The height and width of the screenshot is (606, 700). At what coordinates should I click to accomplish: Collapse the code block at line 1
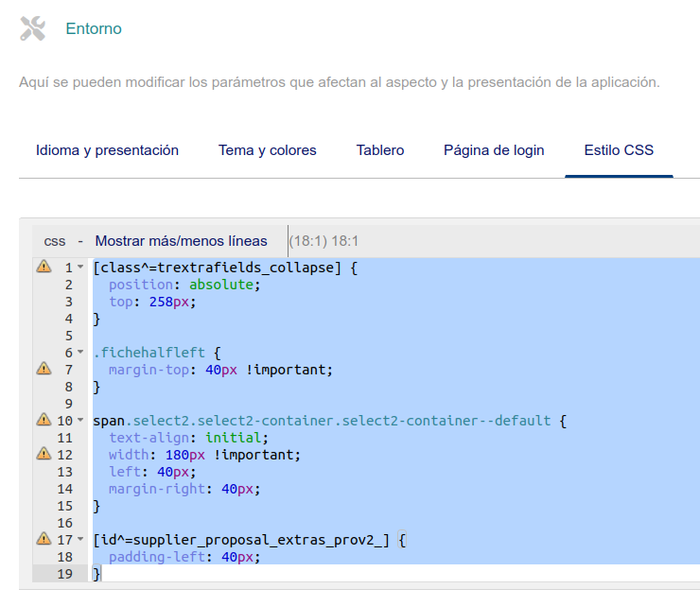(80, 267)
